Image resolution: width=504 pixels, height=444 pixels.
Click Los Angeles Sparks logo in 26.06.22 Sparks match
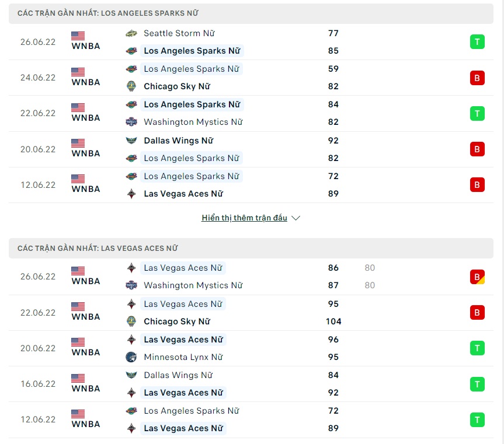(131, 51)
